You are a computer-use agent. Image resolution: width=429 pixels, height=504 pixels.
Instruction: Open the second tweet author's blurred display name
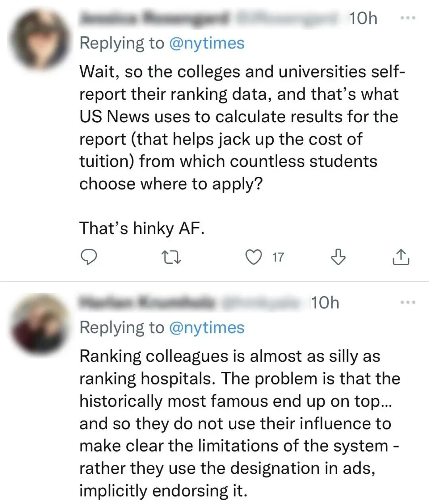click(146, 303)
